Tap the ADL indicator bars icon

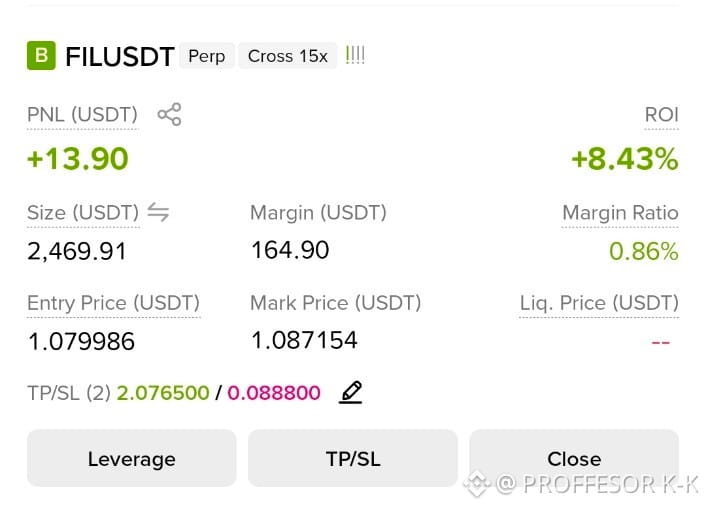[x=355, y=56]
